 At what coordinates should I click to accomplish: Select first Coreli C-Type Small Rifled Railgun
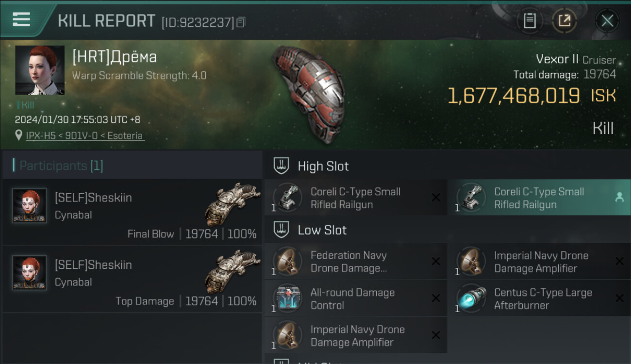coord(355,198)
